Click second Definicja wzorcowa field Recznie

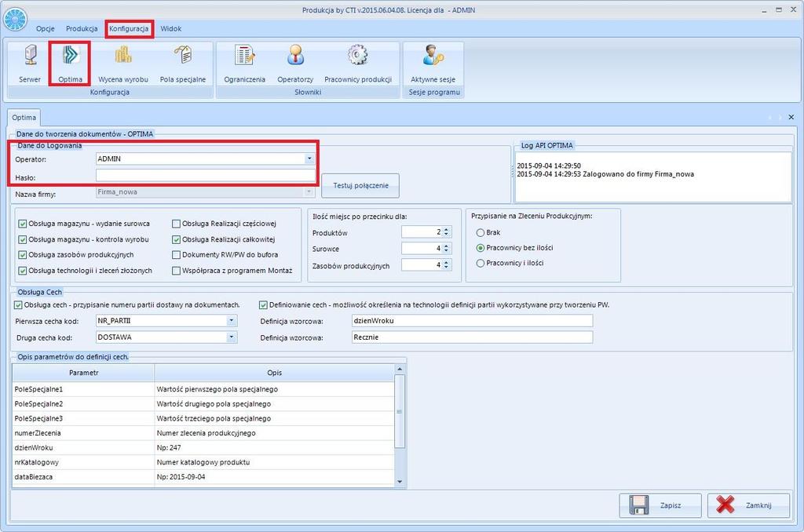click(x=472, y=337)
